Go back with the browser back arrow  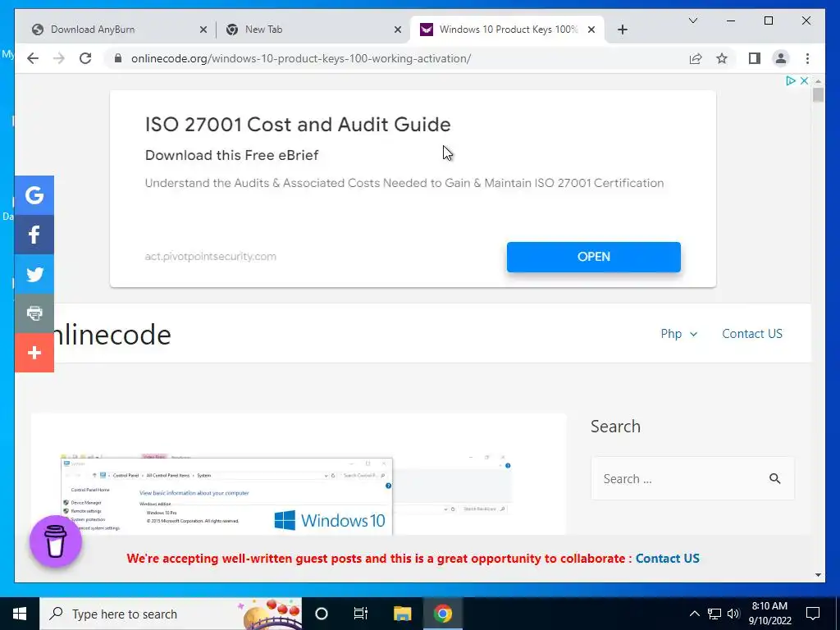(x=33, y=58)
